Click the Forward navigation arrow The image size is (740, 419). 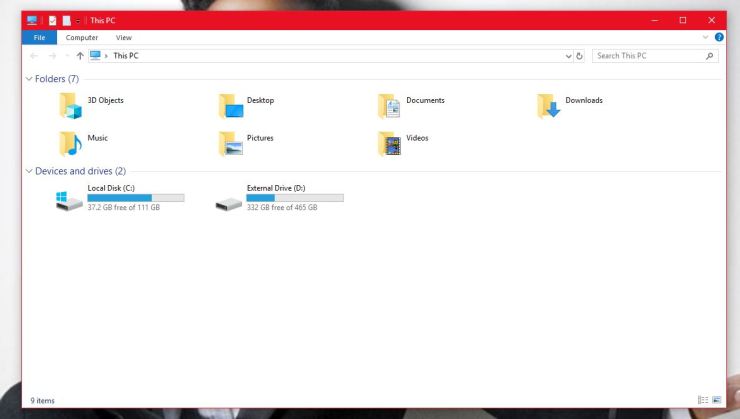[x=52, y=56]
